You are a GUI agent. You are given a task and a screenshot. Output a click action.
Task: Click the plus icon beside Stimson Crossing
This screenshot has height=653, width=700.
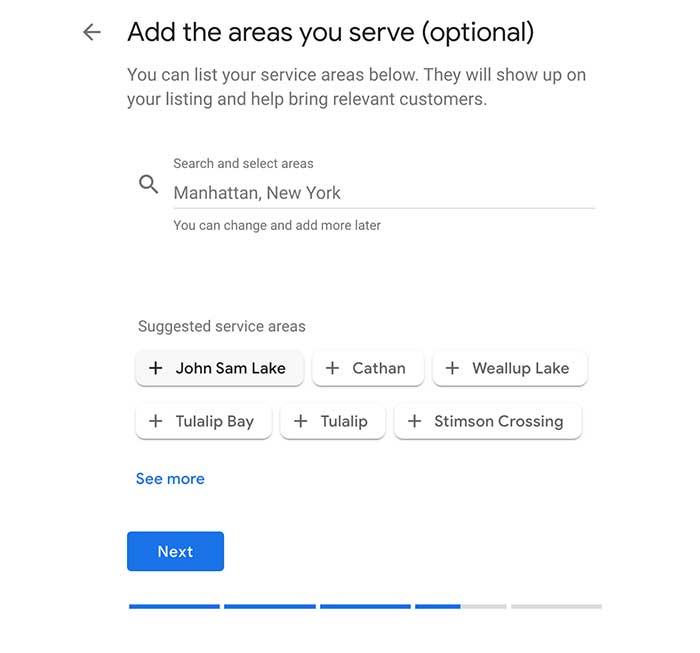click(x=414, y=421)
